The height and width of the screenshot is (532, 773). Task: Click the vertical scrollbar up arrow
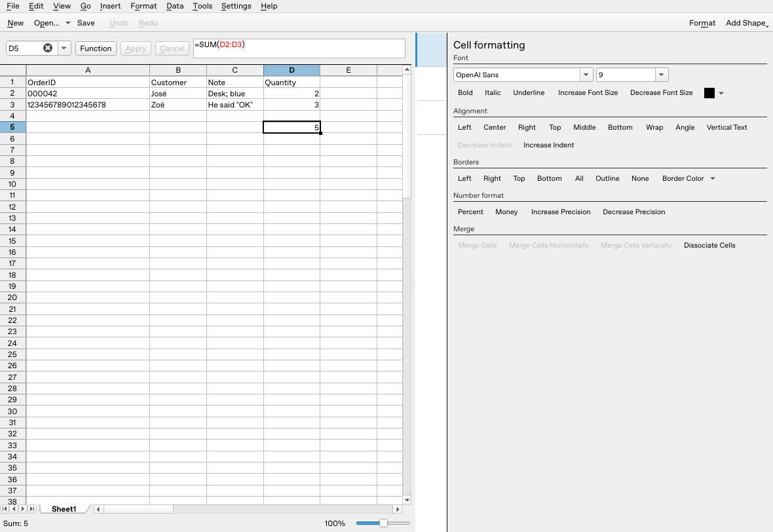407,70
